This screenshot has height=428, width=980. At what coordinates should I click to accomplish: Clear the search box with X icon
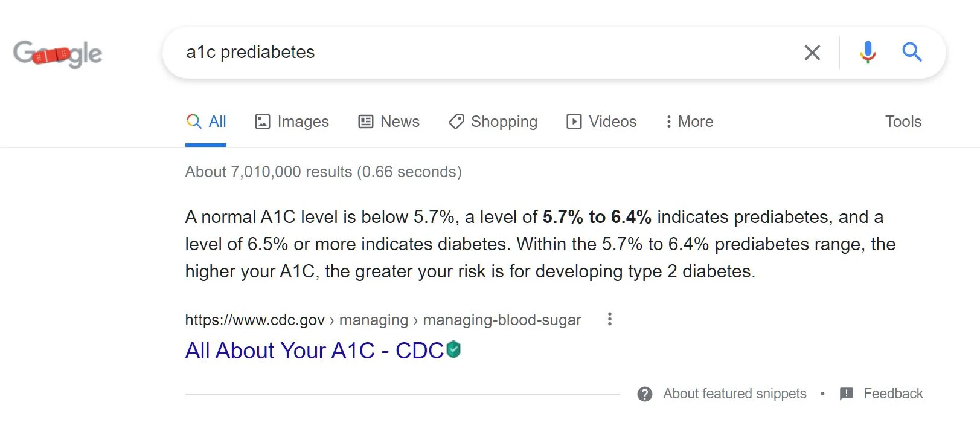tap(812, 53)
